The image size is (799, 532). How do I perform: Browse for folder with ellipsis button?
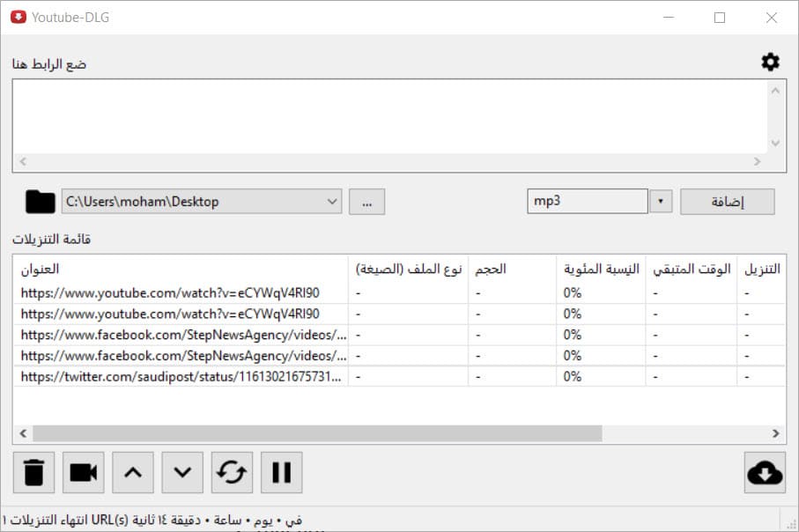click(x=367, y=202)
